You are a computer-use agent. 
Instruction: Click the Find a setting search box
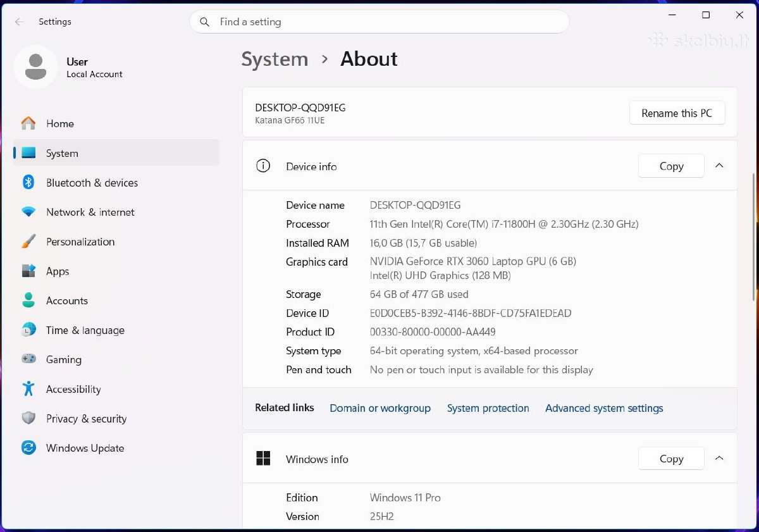coord(379,22)
